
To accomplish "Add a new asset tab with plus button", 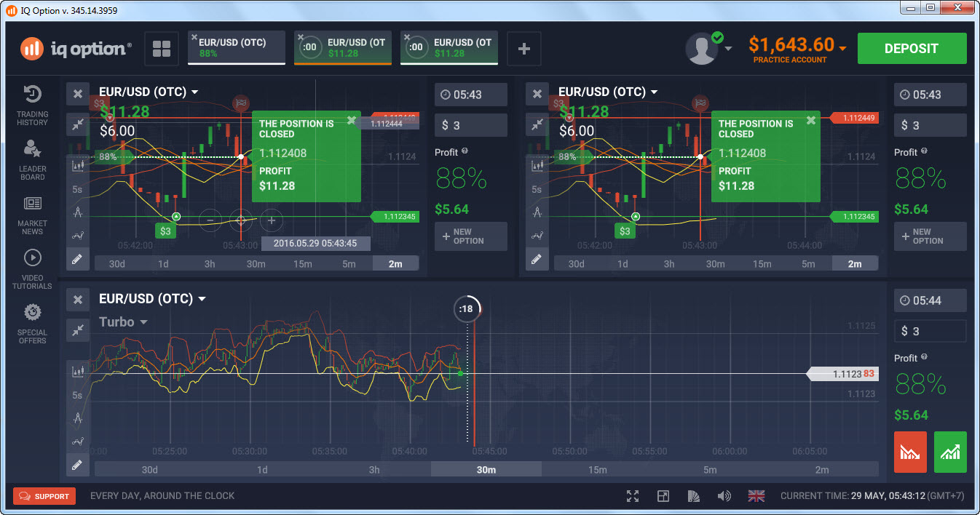I will (x=524, y=49).
